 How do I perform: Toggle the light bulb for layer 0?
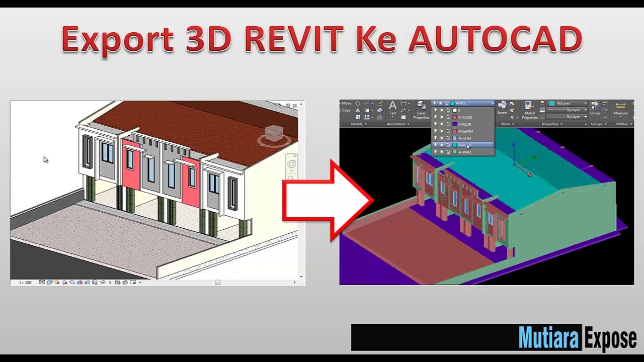(x=435, y=110)
